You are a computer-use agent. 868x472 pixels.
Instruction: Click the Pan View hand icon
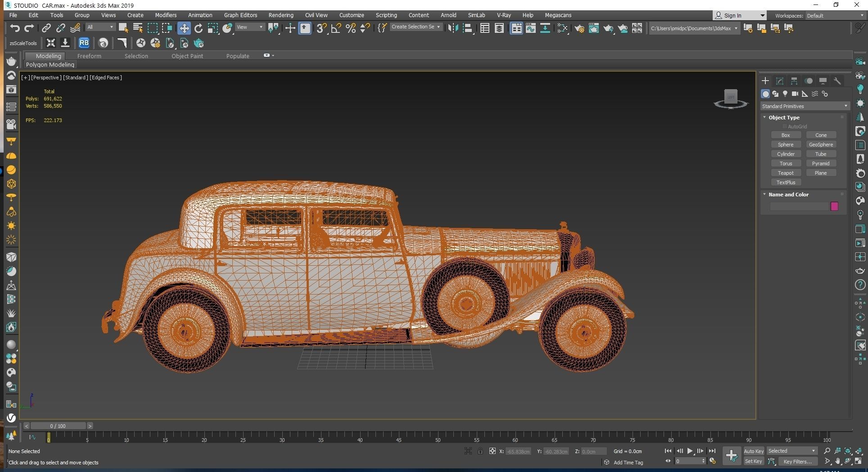coord(838,461)
